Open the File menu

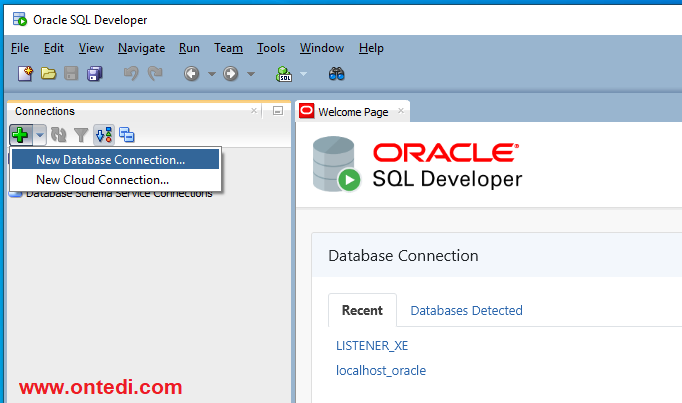coord(20,48)
